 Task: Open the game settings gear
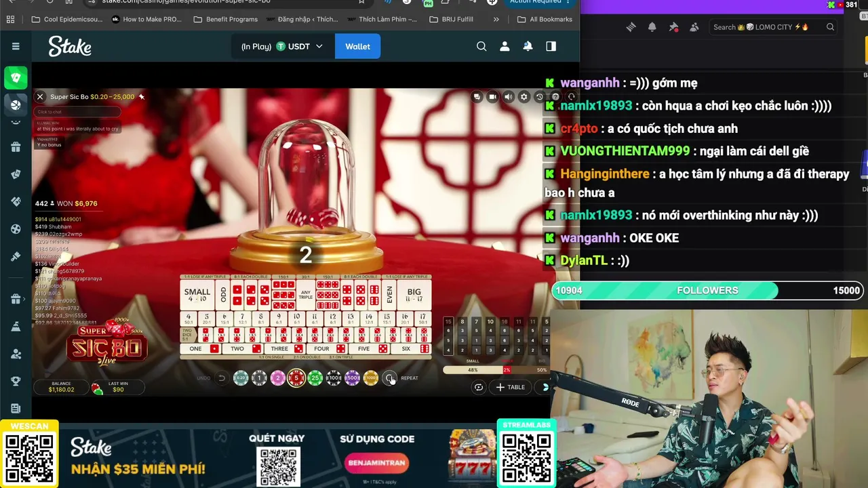click(x=524, y=97)
